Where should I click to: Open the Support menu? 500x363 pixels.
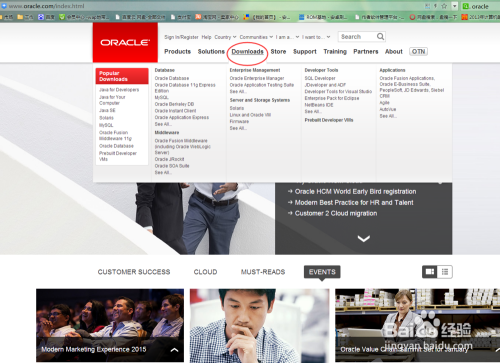coord(305,52)
